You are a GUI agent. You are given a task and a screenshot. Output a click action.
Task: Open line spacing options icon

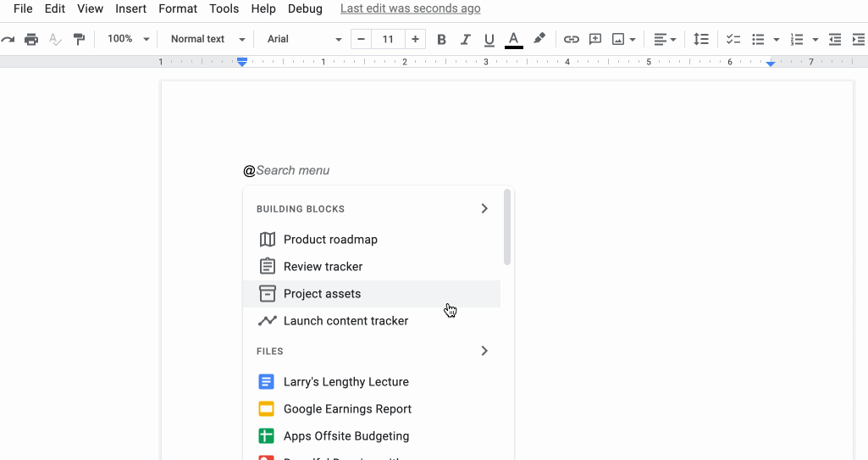click(701, 39)
